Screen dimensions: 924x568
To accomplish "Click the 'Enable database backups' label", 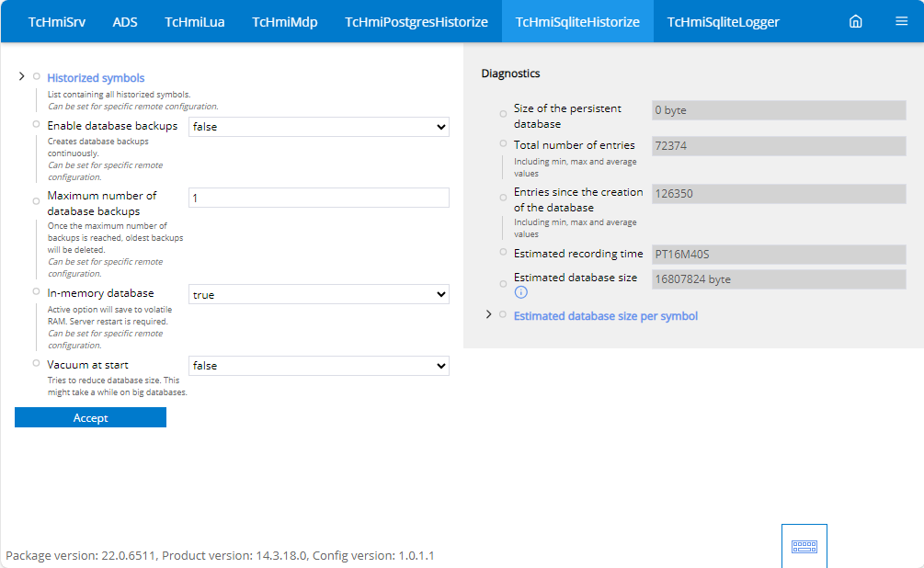I will pos(112,126).
